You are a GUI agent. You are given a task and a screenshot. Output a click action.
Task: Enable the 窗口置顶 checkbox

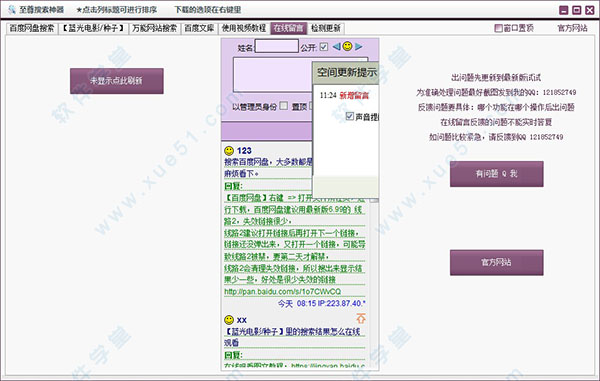tap(498, 28)
